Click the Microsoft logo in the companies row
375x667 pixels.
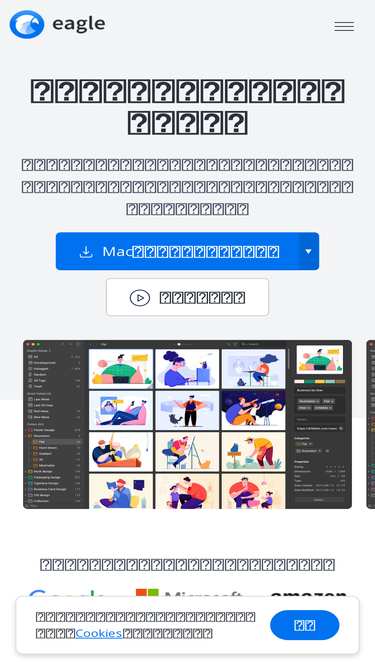189,593
